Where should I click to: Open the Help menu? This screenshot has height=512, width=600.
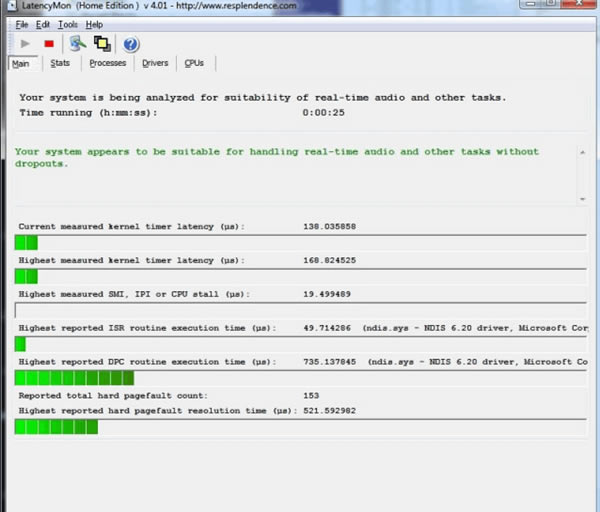(94, 24)
